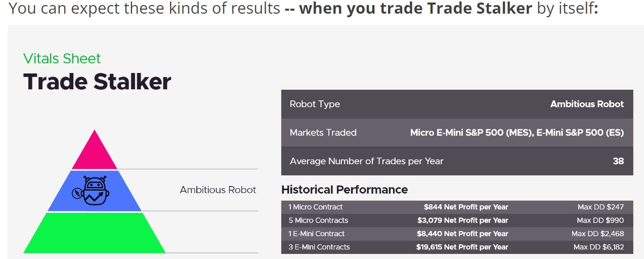Click the value 38 trades per year
This screenshot has width=644, height=259.
pos(618,161)
